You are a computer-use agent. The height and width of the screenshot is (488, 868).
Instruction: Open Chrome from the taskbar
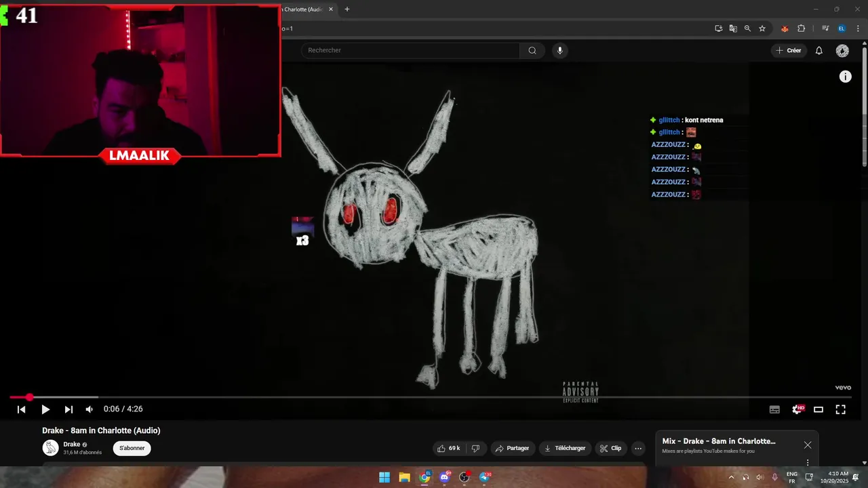(x=425, y=477)
